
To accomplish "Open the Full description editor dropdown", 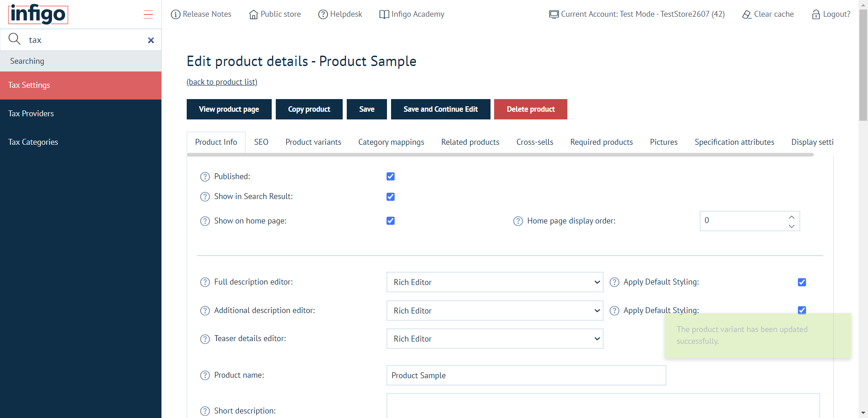I will (495, 282).
